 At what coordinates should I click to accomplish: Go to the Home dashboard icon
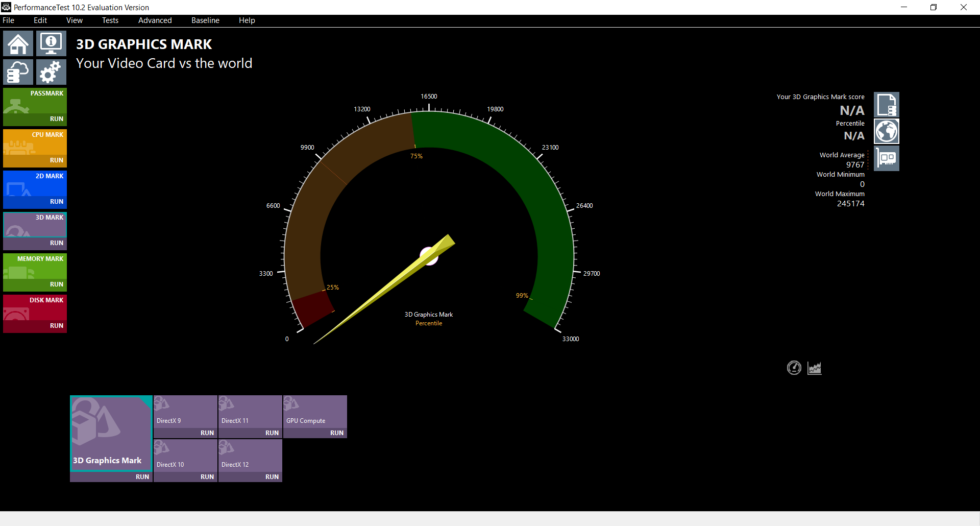[x=18, y=43]
